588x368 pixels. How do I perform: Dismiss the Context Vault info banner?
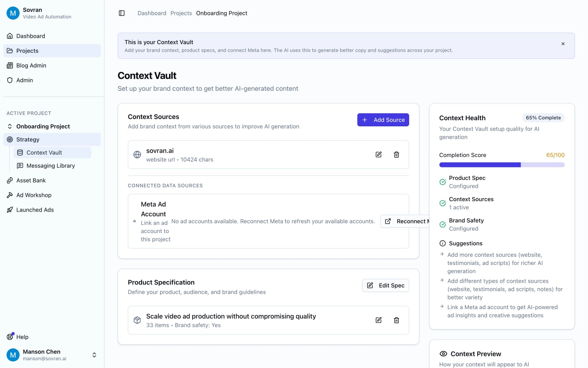(563, 44)
